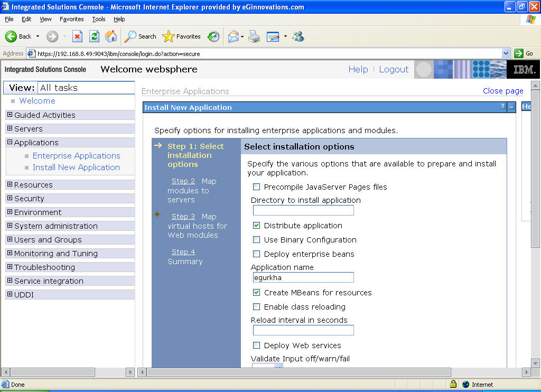541x392 pixels.
Task: Click the page icon in address bar
Action: [x=31, y=53]
